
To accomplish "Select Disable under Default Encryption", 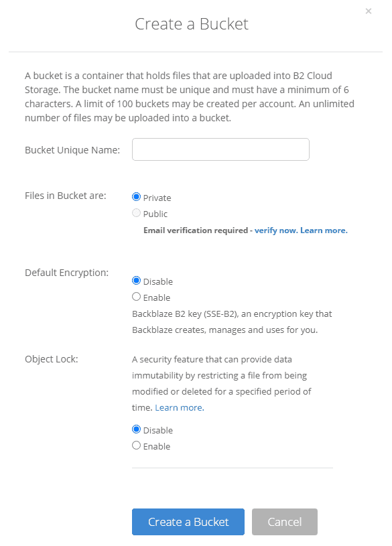I will (136, 281).
